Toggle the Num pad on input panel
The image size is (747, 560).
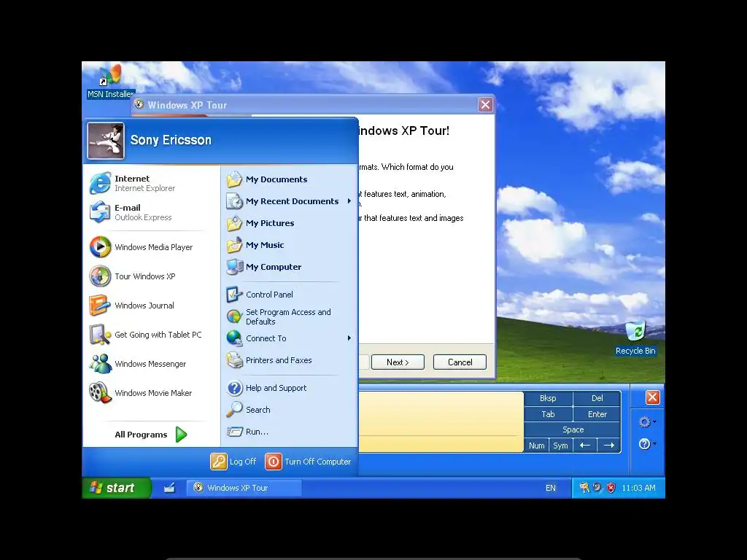click(536, 446)
